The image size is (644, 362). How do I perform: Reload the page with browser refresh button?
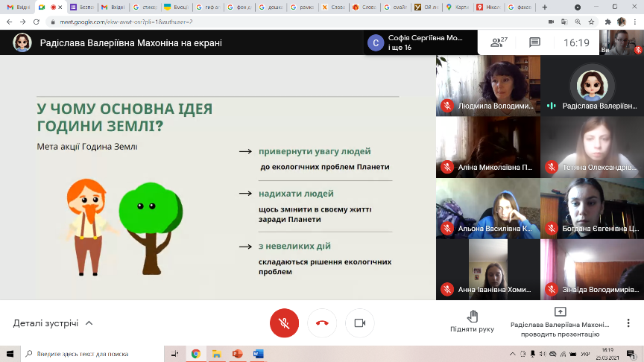[x=35, y=22]
